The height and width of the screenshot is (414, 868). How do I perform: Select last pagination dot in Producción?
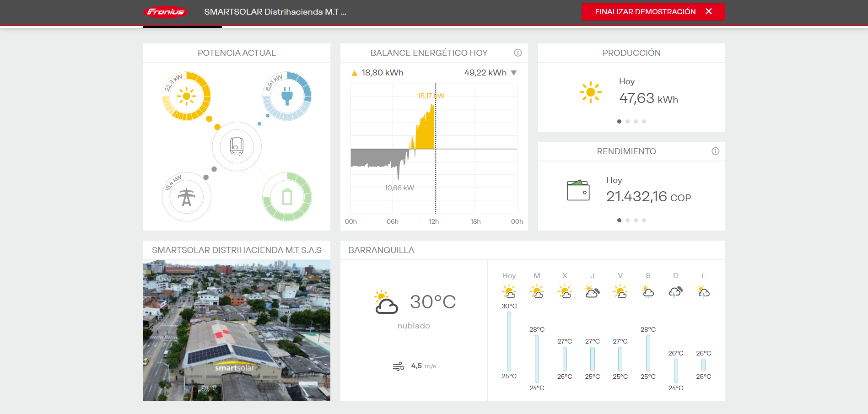click(644, 122)
